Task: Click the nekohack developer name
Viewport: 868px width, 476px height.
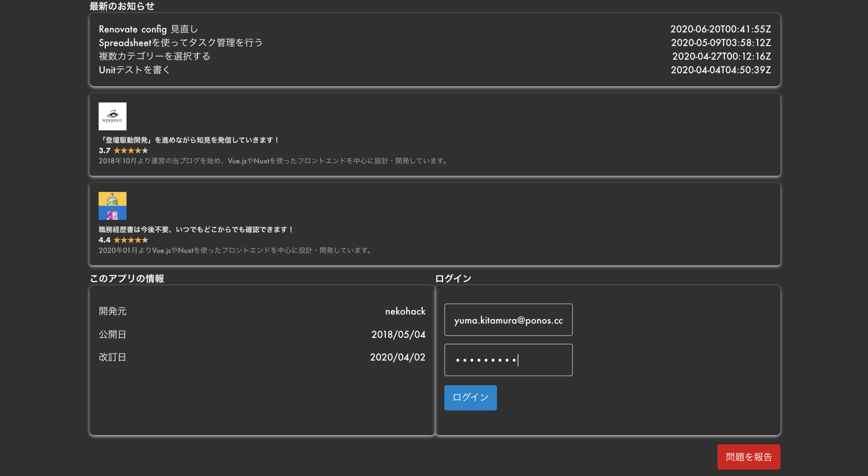Action: pyautogui.click(x=405, y=311)
